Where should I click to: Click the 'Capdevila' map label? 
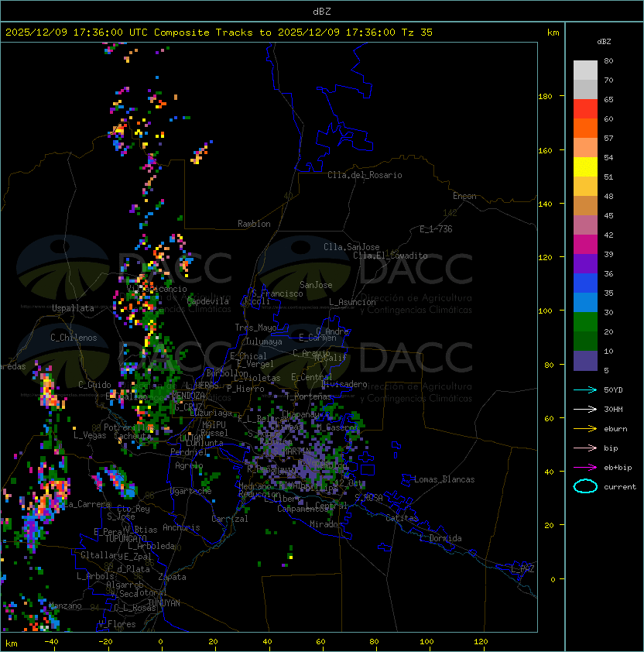pos(208,301)
